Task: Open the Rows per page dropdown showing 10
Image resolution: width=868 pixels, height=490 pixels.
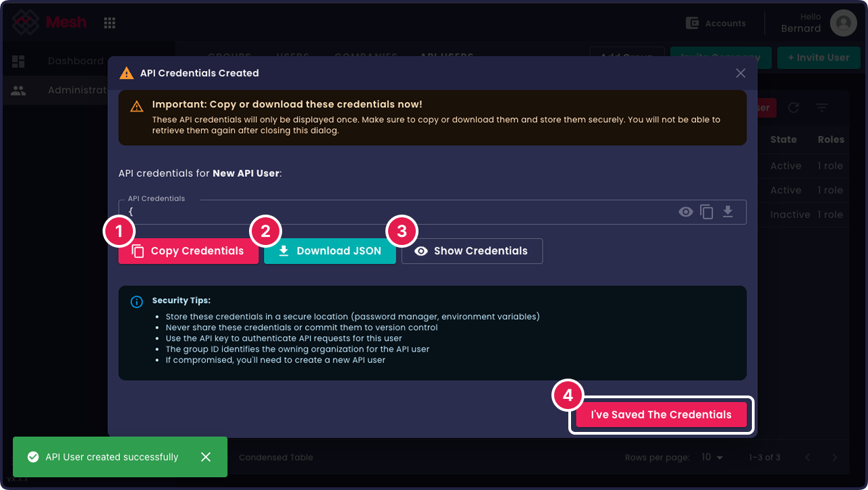Action: [711, 457]
